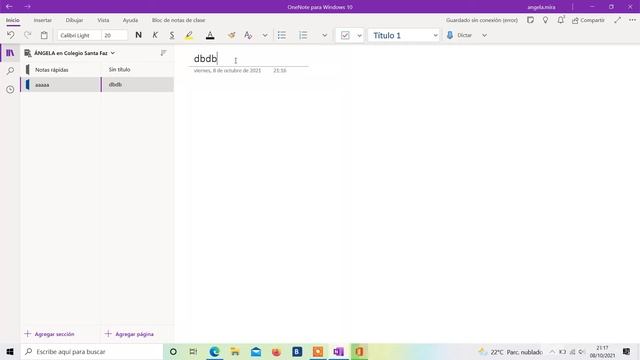Click the page date viernes, 8 de octubre
Image resolution: width=640 pixels, height=360 pixels.
227,71
